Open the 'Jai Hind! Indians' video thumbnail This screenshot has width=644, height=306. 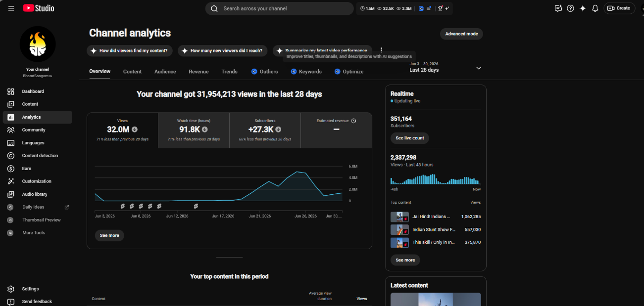click(399, 217)
